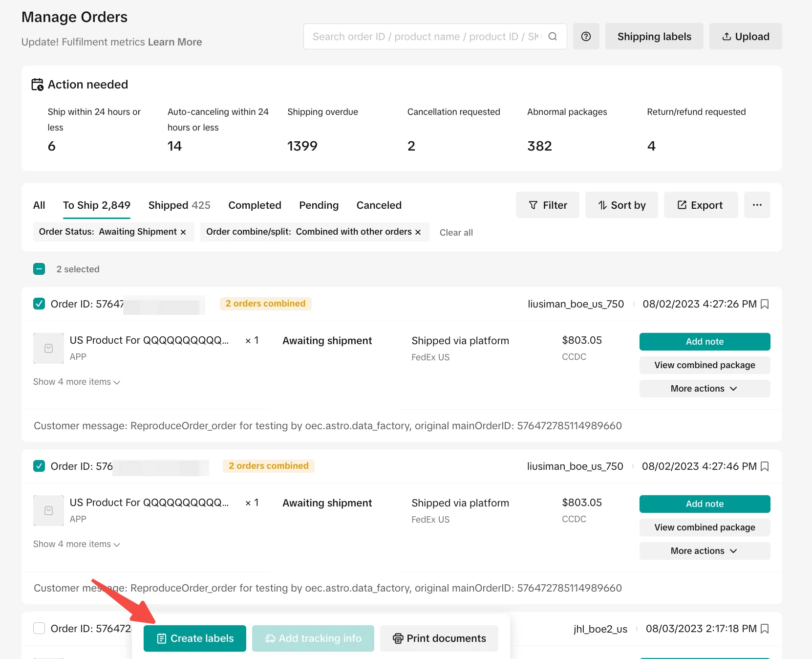The width and height of the screenshot is (812, 659).
Task: Deselect the second order checkbox
Action: 39,466
